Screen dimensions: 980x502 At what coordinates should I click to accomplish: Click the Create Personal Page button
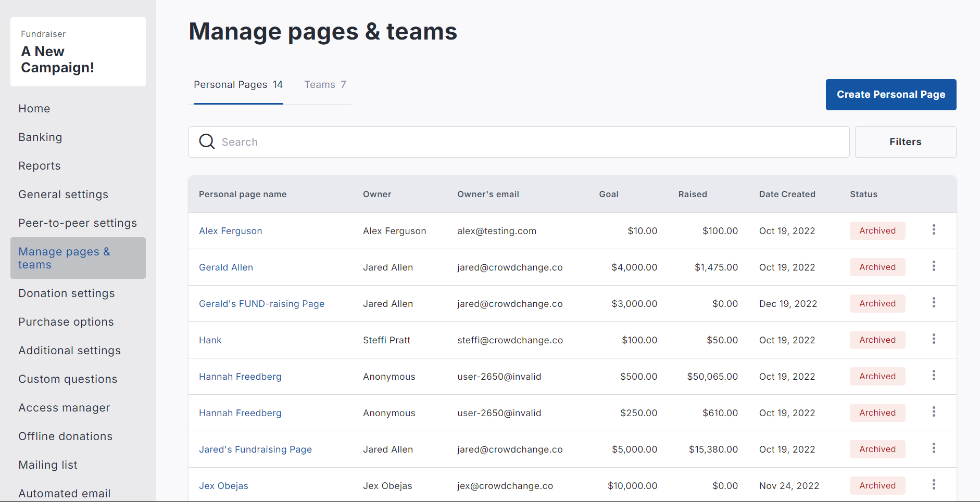[890, 95]
